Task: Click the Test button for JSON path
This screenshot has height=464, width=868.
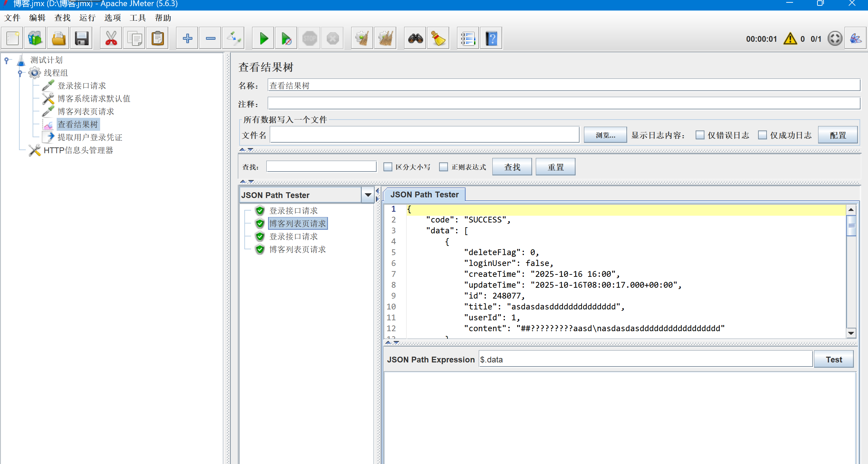Action: [833, 359]
